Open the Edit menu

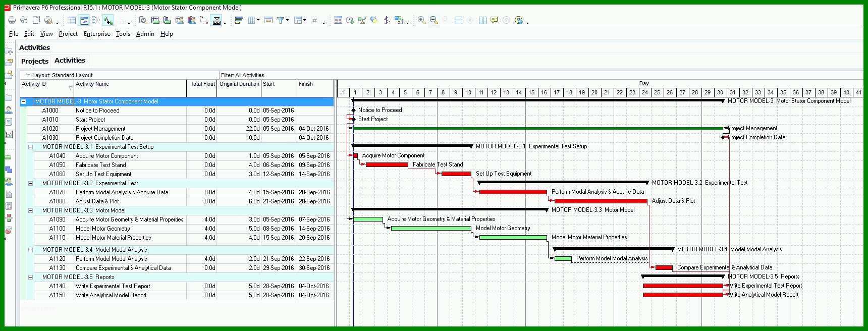[x=29, y=34]
